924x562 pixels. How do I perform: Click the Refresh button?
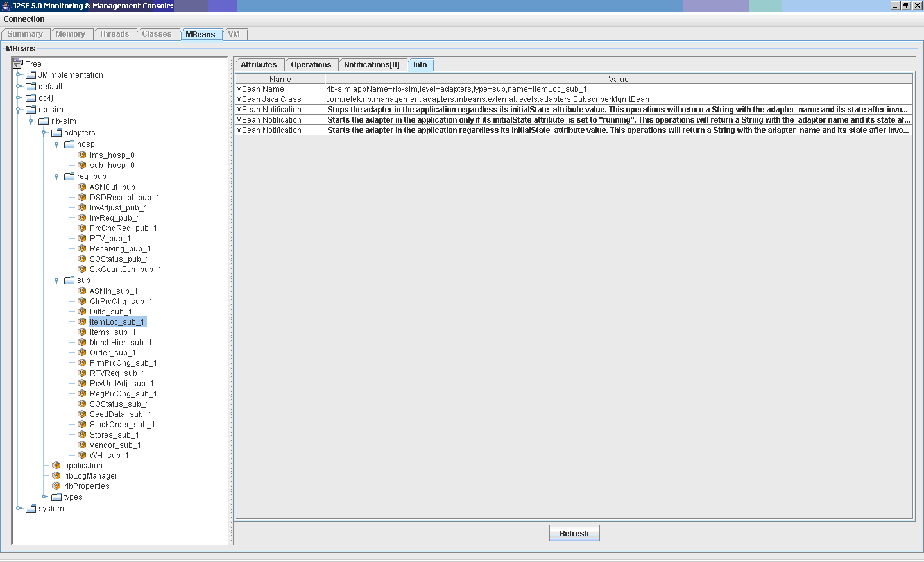click(574, 533)
